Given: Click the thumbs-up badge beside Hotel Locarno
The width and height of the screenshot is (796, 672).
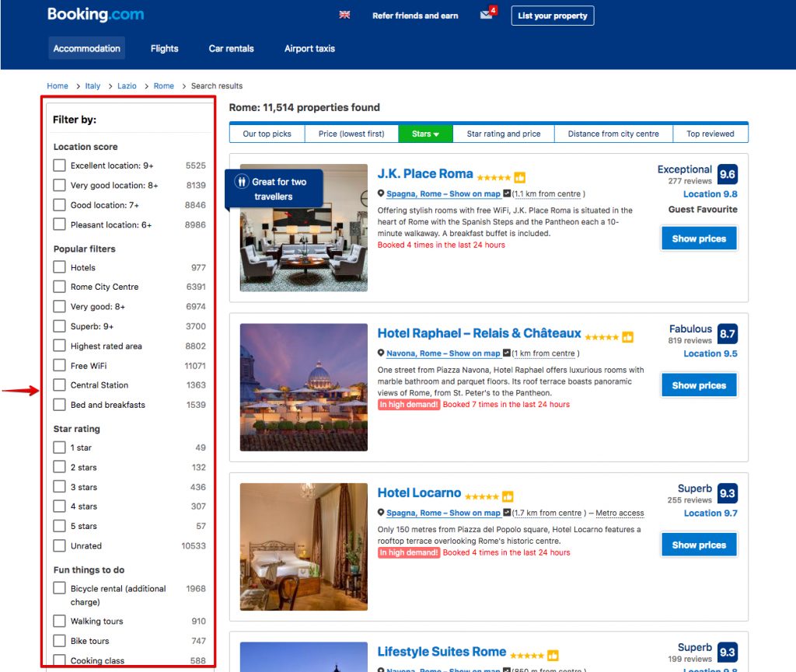Looking at the screenshot, I should tap(508, 496).
